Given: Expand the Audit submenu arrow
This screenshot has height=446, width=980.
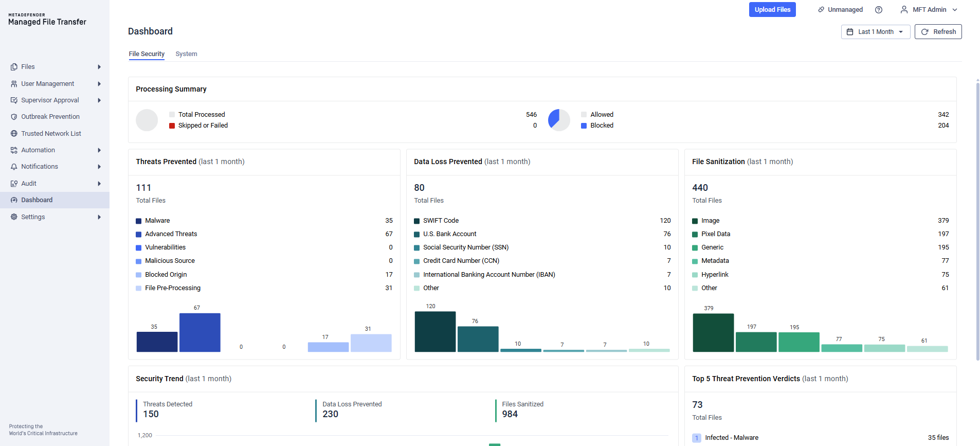Looking at the screenshot, I should pos(99,184).
